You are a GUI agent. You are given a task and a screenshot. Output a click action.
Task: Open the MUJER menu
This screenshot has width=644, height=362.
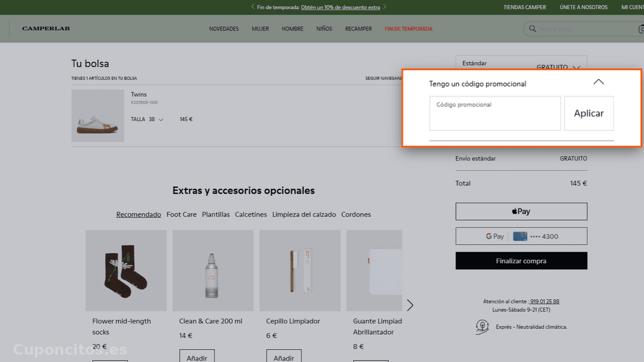point(260,29)
